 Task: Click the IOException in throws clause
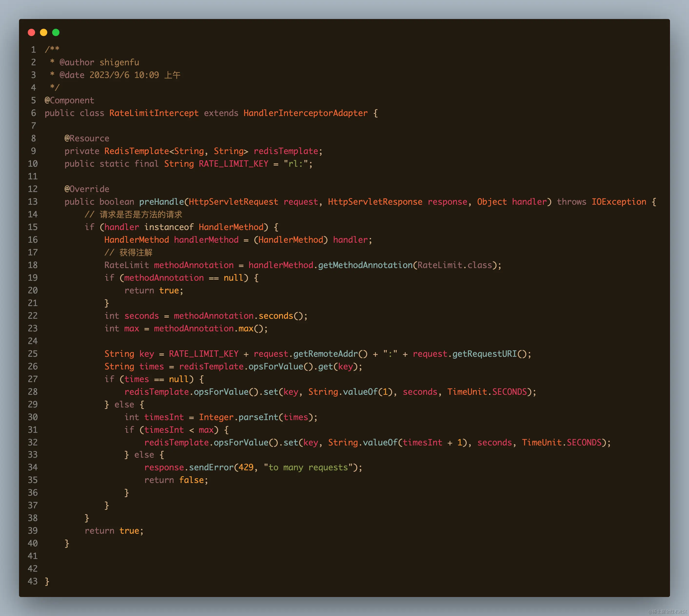tap(619, 202)
